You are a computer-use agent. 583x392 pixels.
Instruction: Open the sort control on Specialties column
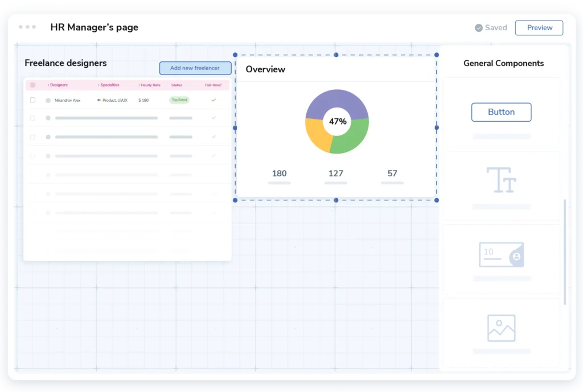(x=98, y=85)
